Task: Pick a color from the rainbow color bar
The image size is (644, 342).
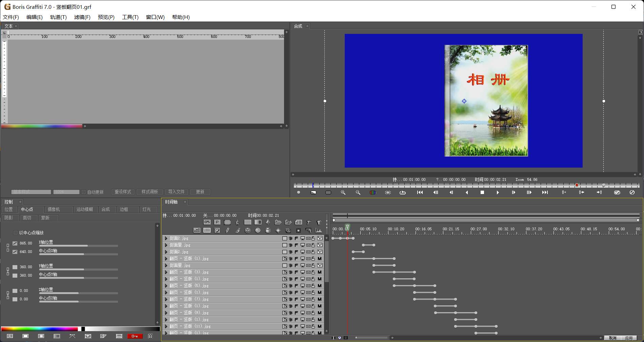Action: tap(39, 329)
